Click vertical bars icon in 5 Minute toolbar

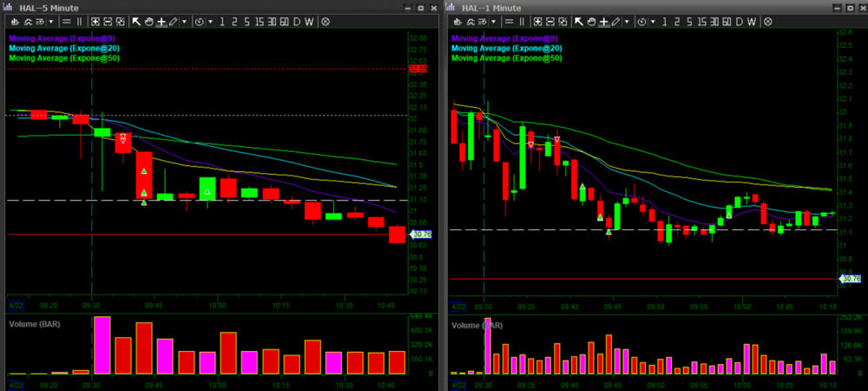point(81,20)
